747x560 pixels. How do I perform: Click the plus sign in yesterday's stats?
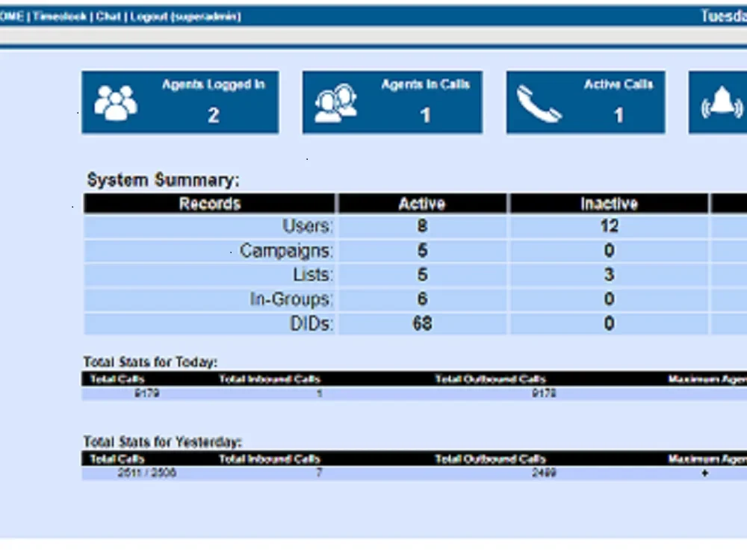[704, 473]
